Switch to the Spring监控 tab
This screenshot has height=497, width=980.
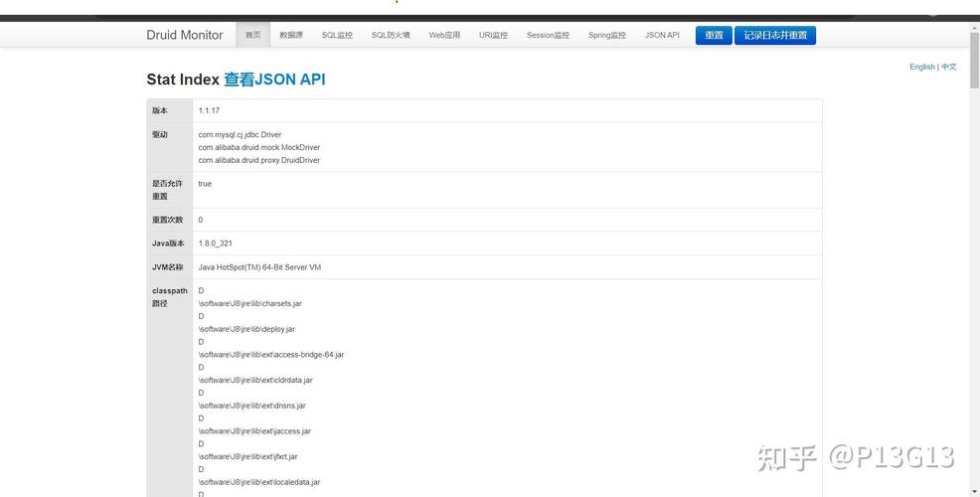pos(607,35)
